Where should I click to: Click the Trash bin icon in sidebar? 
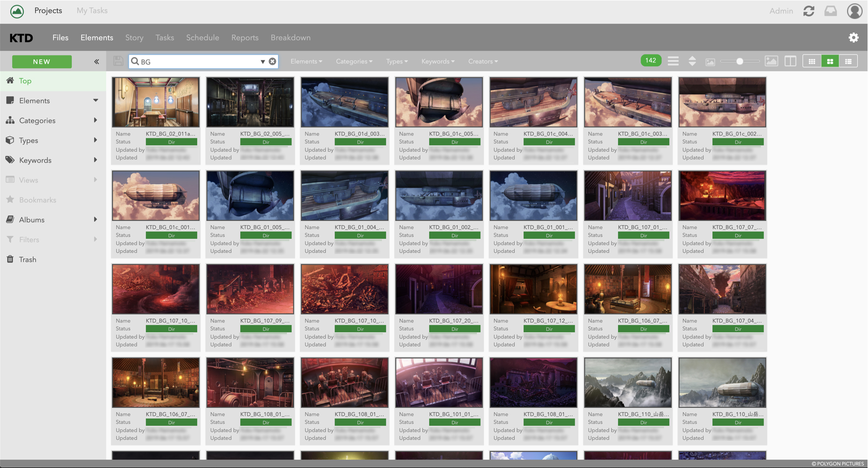(x=10, y=259)
